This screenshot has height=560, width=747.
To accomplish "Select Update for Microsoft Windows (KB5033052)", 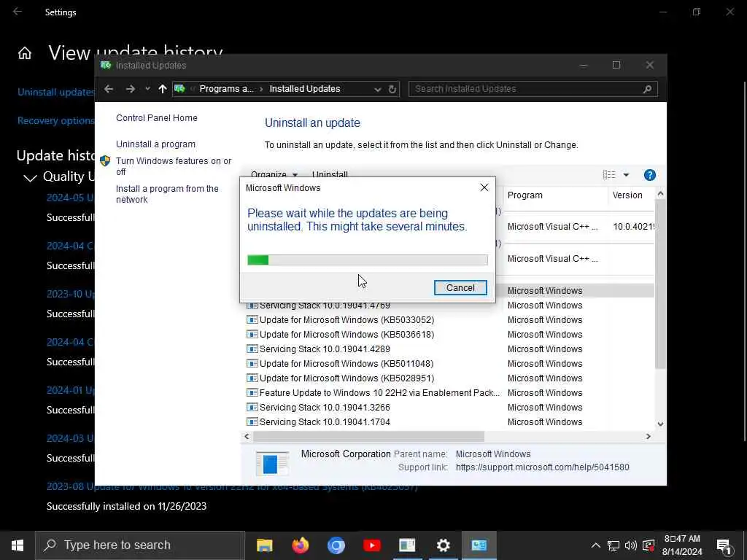I will point(347,320).
